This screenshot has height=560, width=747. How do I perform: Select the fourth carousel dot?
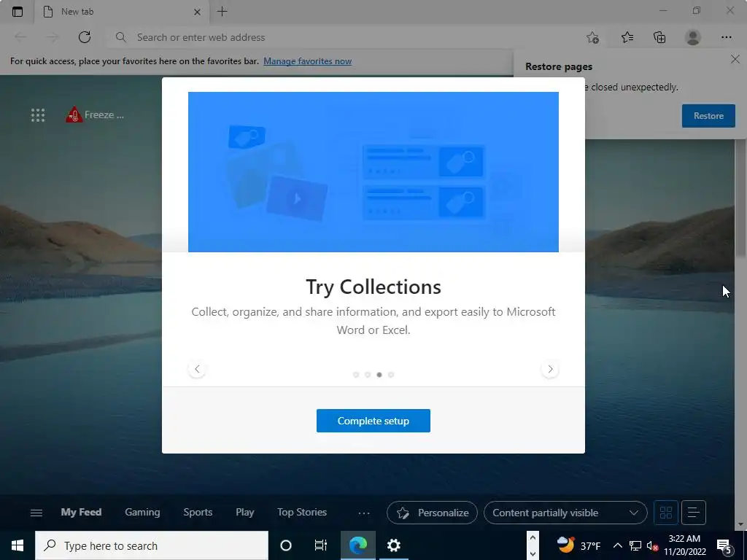[391, 375]
